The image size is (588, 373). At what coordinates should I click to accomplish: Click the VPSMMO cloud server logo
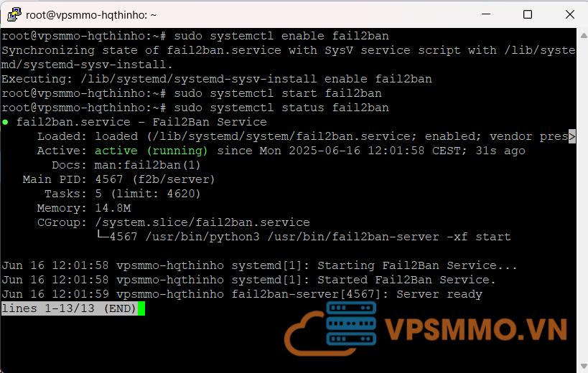[330, 329]
